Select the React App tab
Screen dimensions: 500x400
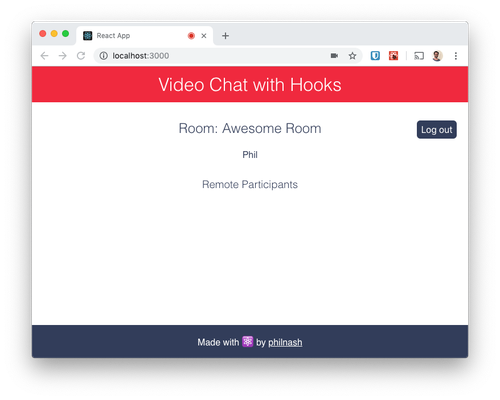(x=145, y=36)
